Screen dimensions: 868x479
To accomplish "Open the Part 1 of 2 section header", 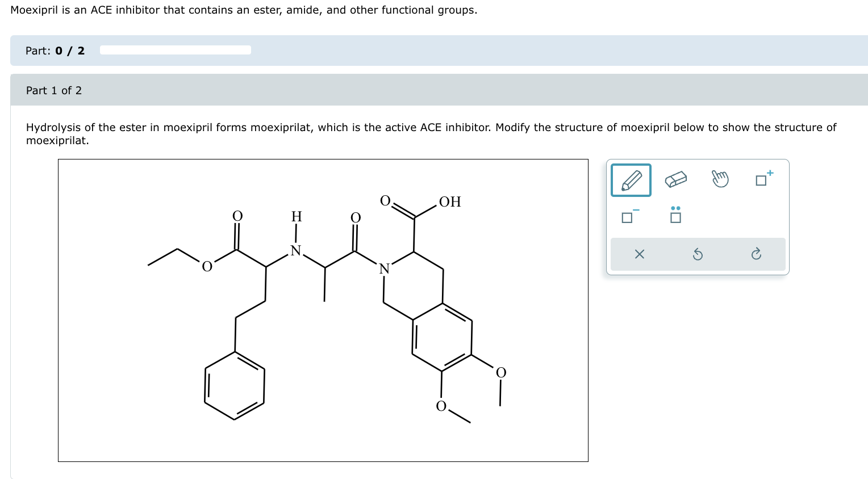I will pos(54,90).
